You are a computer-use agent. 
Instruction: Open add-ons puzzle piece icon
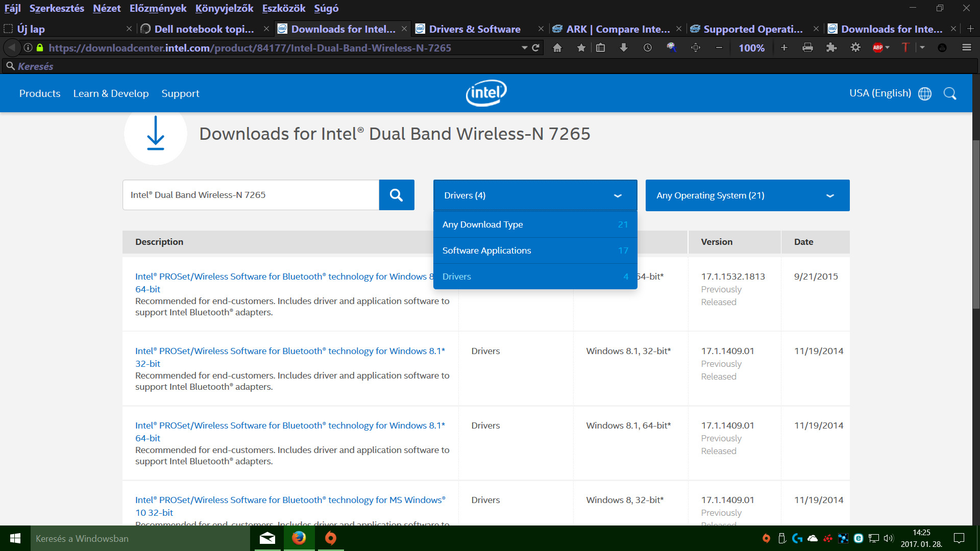(831, 48)
